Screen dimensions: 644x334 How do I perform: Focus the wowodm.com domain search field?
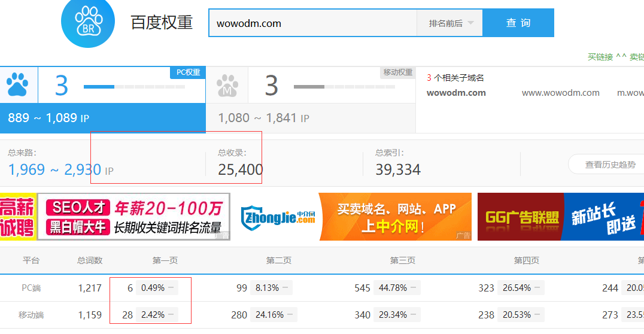click(312, 23)
